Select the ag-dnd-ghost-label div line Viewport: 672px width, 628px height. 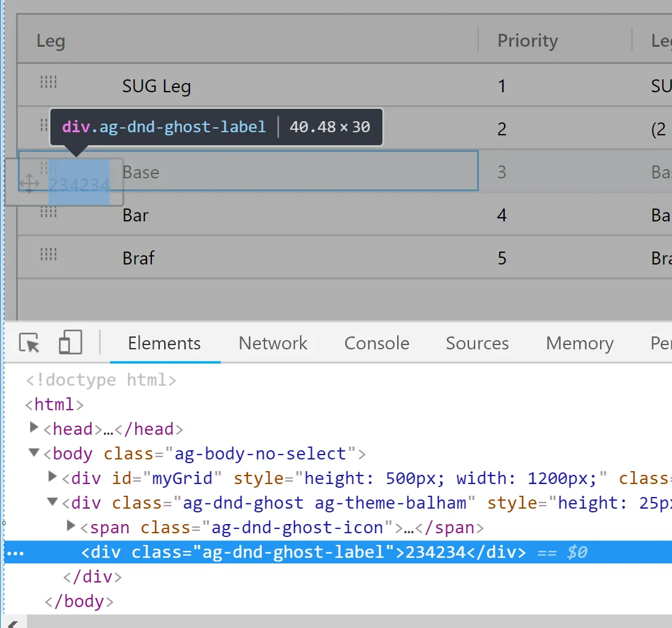(x=338, y=552)
